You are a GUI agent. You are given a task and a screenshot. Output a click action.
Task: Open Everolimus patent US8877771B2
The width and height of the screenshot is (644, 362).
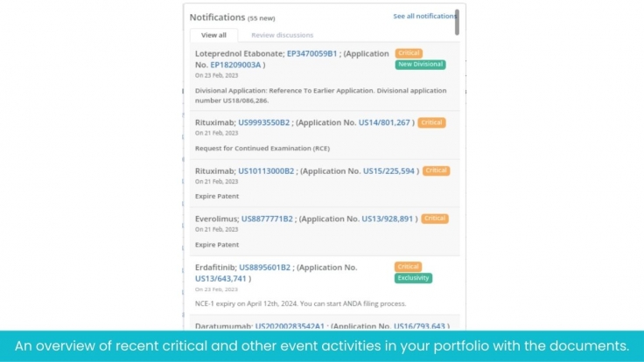[268, 219]
